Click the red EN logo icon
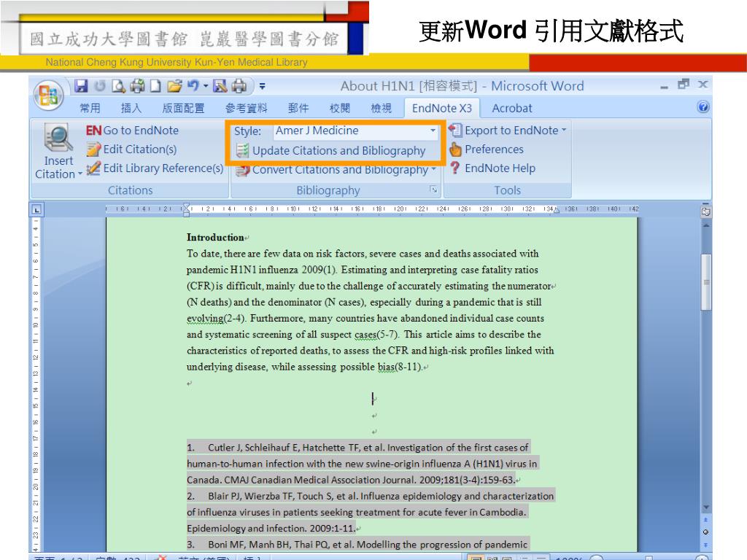The width and height of the screenshot is (747, 560). [x=93, y=131]
